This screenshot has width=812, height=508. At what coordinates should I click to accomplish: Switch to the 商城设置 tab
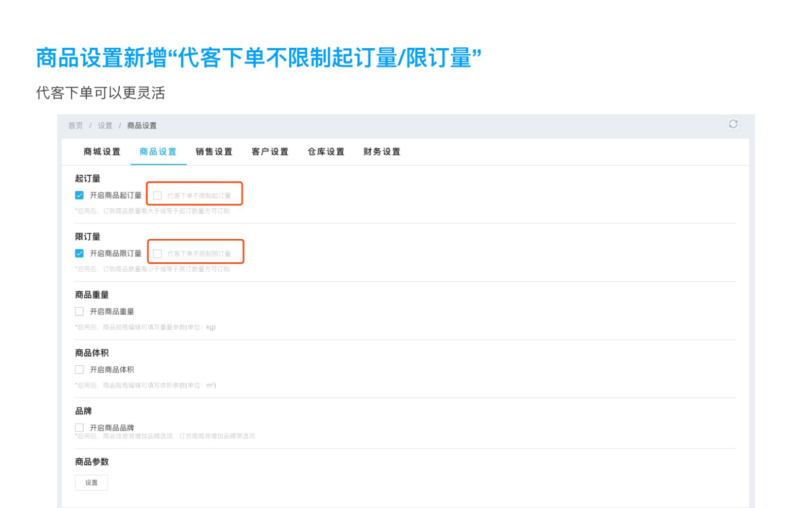coord(102,152)
